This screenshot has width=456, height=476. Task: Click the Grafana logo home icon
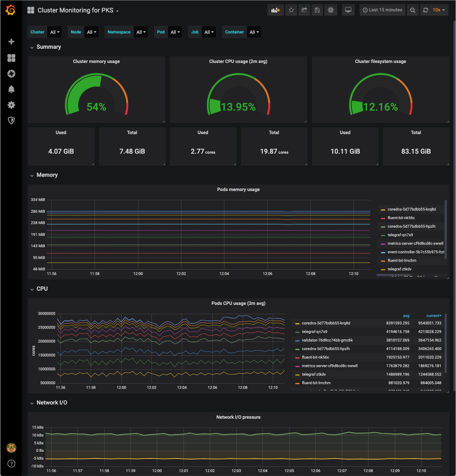[11, 10]
